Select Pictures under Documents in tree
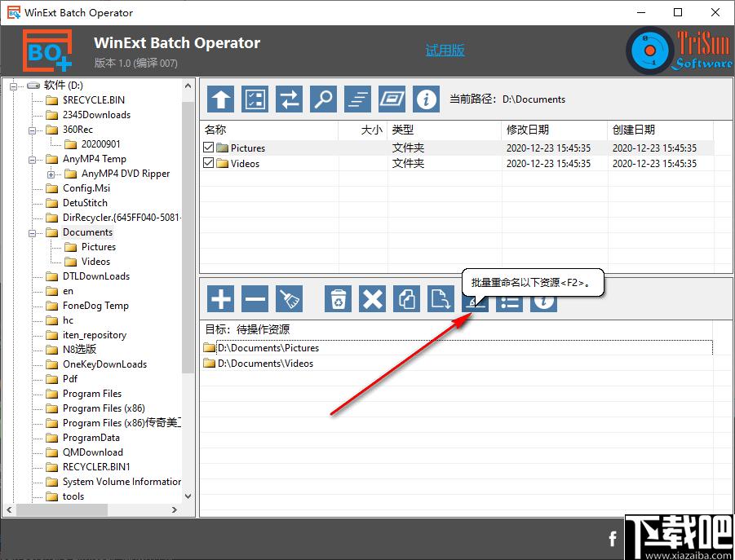 (x=99, y=247)
